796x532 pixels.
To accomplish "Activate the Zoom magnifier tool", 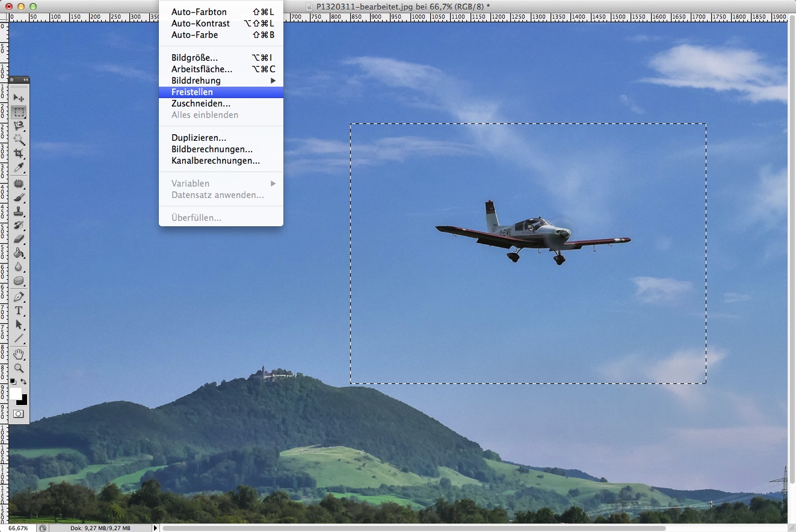I will (19, 368).
